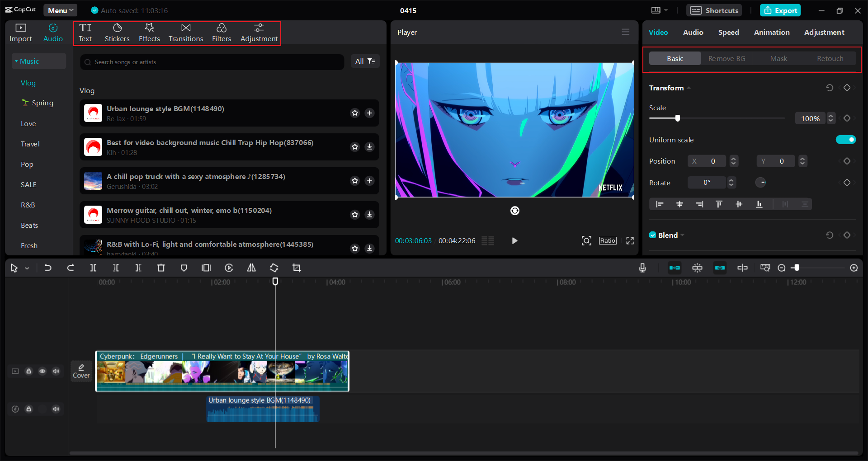Zoom out the timeline with minus icon
Viewport: 868px width, 461px height.
point(782,268)
